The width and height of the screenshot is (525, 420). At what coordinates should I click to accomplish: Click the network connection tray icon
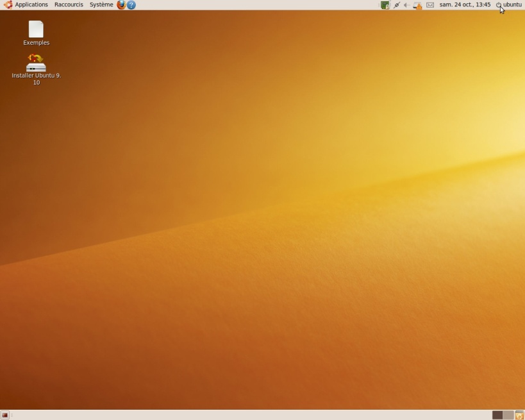(396, 5)
